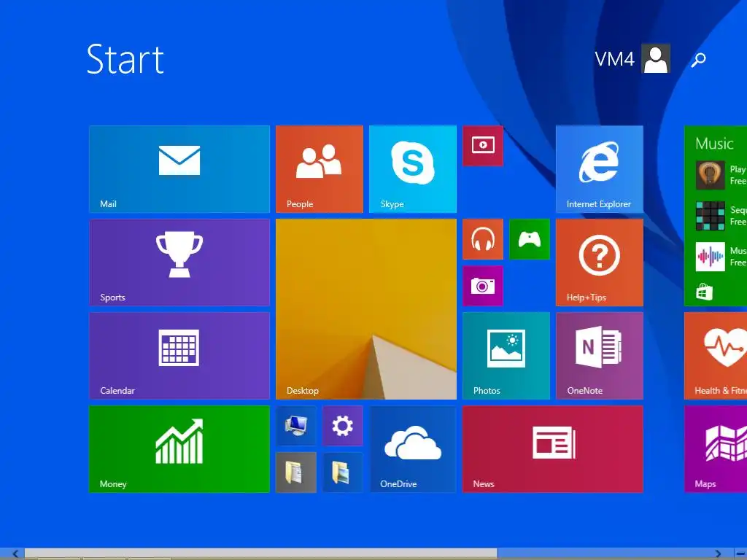Image resolution: width=747 pixels, height=560 pixels.
Task: Open the Money tile
Action: pos(179,449)
